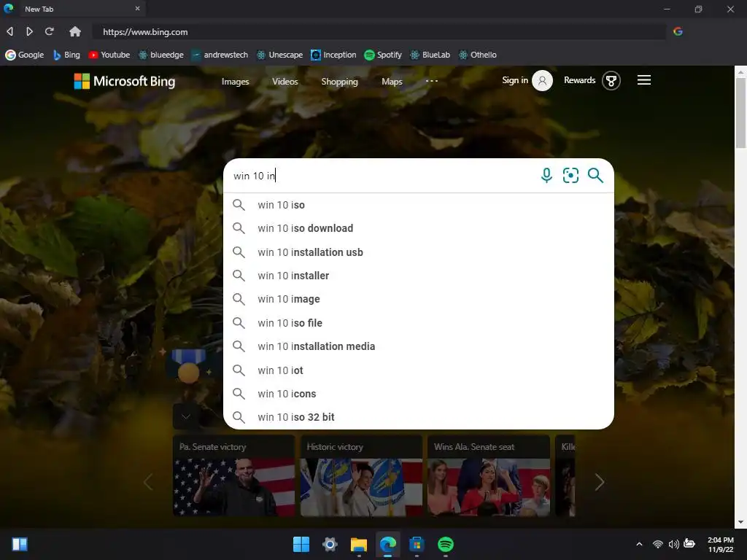The image size is (747, 560).
Task: Show next news cards arrow
Action: click(600, 483)
